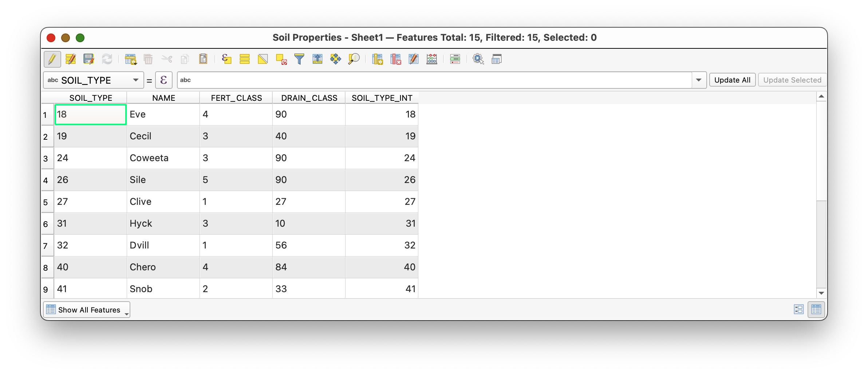Image resolution: width=868 pixels, height=374 pixels.
Task: Click the add feature icon
Action: coord(130,59)
